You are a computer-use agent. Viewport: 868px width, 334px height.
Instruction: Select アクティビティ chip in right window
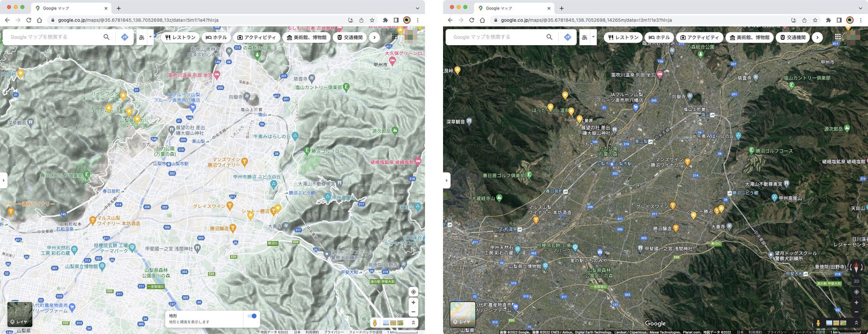coord(699,37)
